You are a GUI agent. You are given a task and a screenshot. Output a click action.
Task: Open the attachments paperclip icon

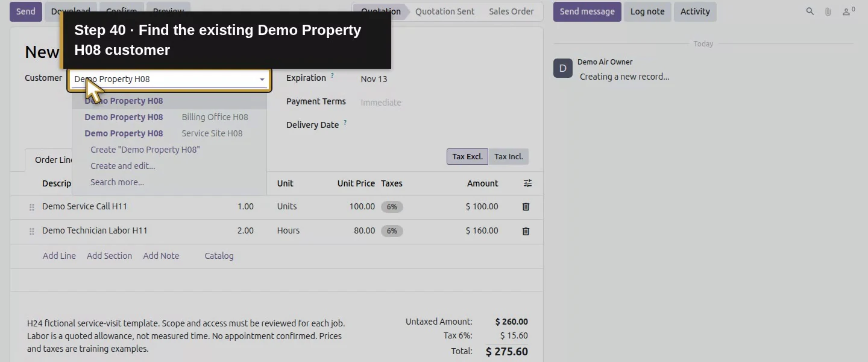[828, 11]
